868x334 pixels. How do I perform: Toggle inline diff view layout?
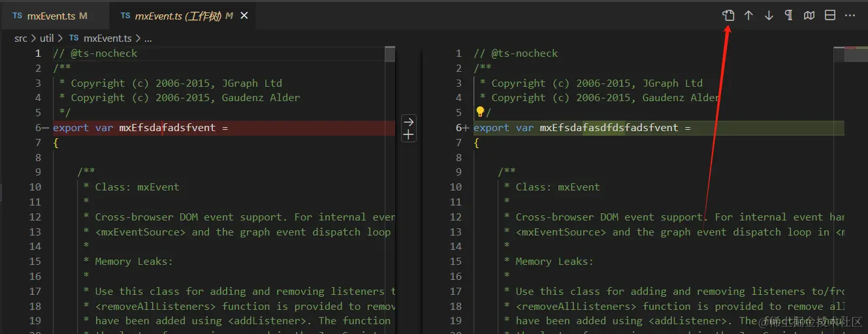(829, 15)
